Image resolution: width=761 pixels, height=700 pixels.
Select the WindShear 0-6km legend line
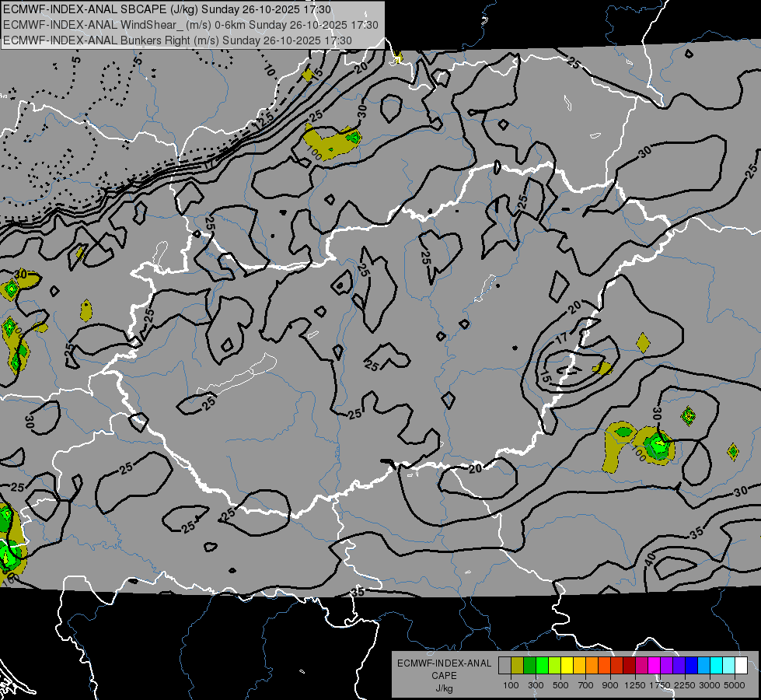(x=190, y=25)
